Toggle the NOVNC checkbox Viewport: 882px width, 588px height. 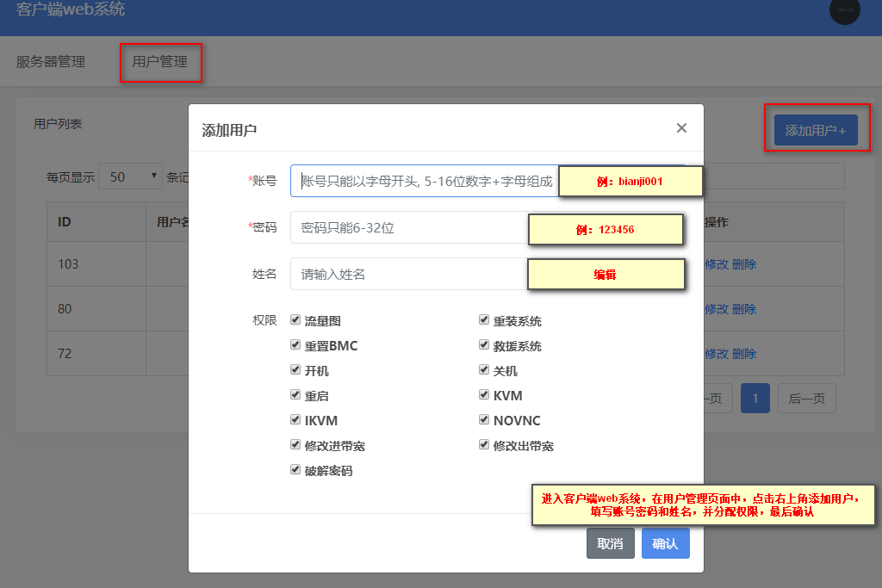484,419
